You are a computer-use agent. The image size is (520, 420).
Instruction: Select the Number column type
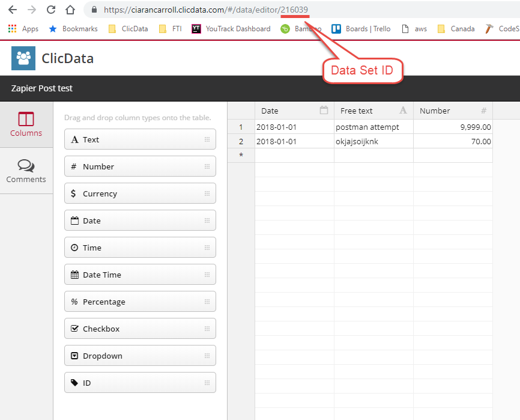[139, 166]
